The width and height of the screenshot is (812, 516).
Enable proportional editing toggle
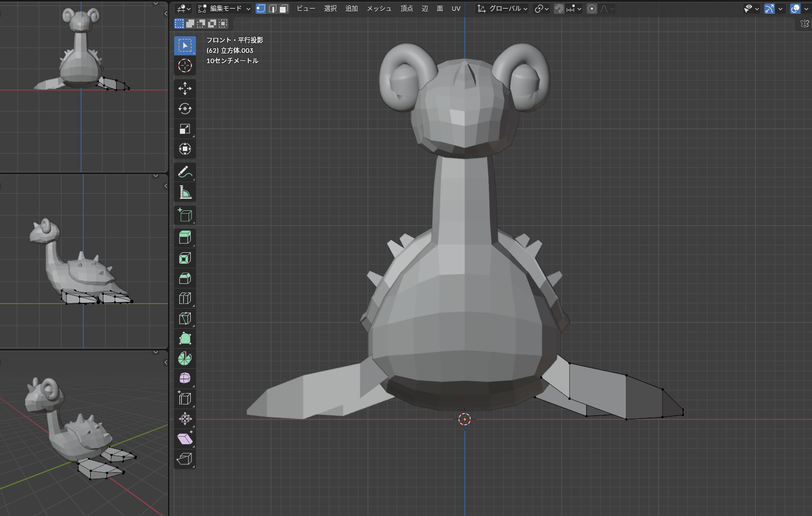pyautogui.click(x=592, y=9)
